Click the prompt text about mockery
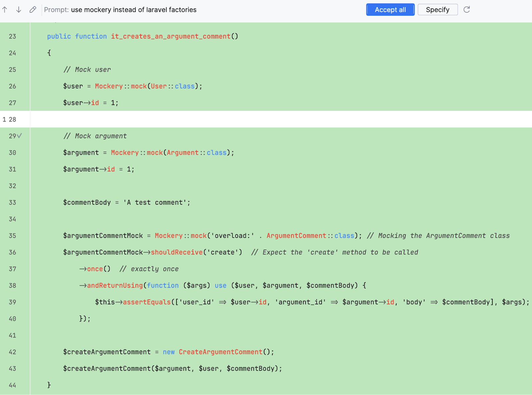 [133, 10]
